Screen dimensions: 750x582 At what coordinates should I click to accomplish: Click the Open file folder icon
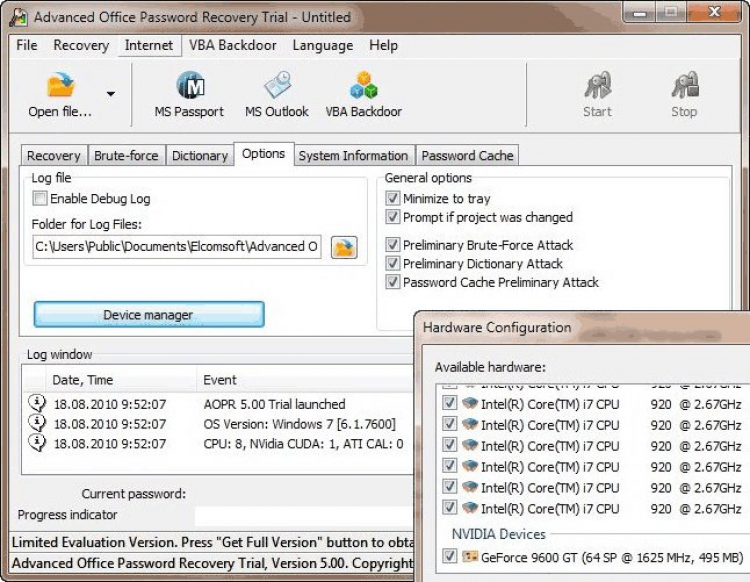[61, 86]
